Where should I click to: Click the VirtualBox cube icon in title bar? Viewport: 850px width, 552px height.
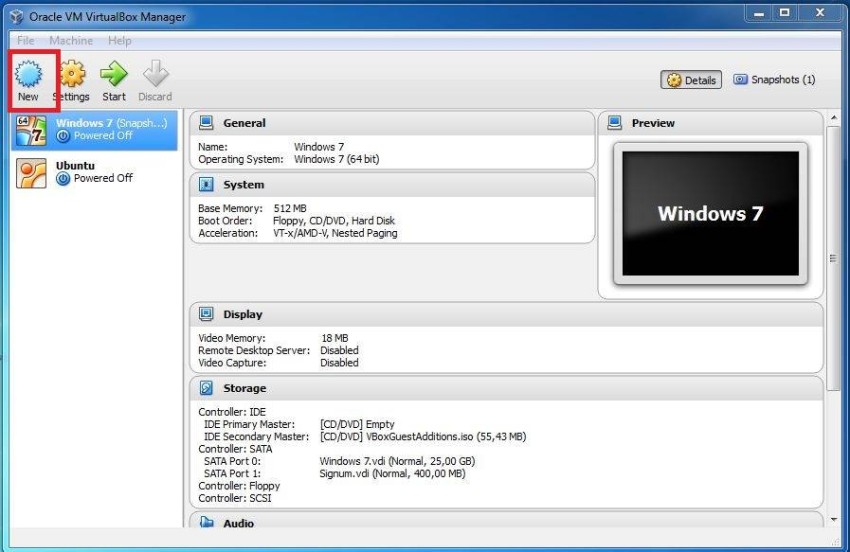tap(16, 17)
